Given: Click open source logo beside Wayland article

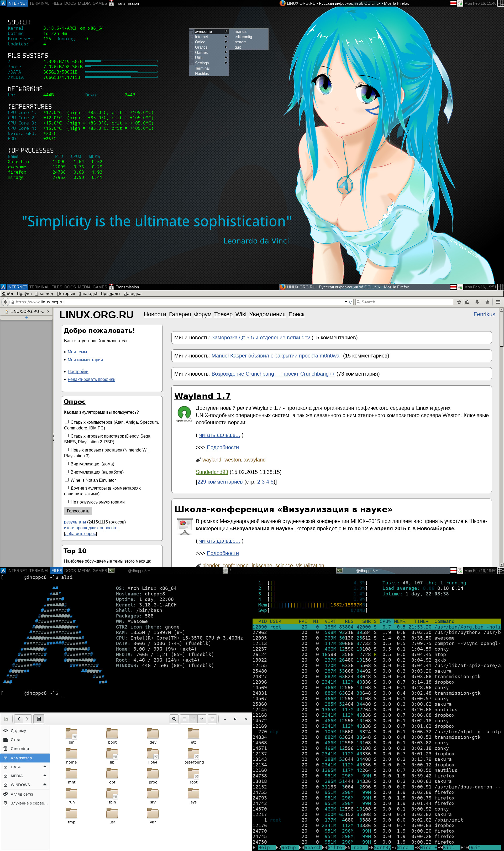Looking at the screenshot, I should [x=184, y=414].
